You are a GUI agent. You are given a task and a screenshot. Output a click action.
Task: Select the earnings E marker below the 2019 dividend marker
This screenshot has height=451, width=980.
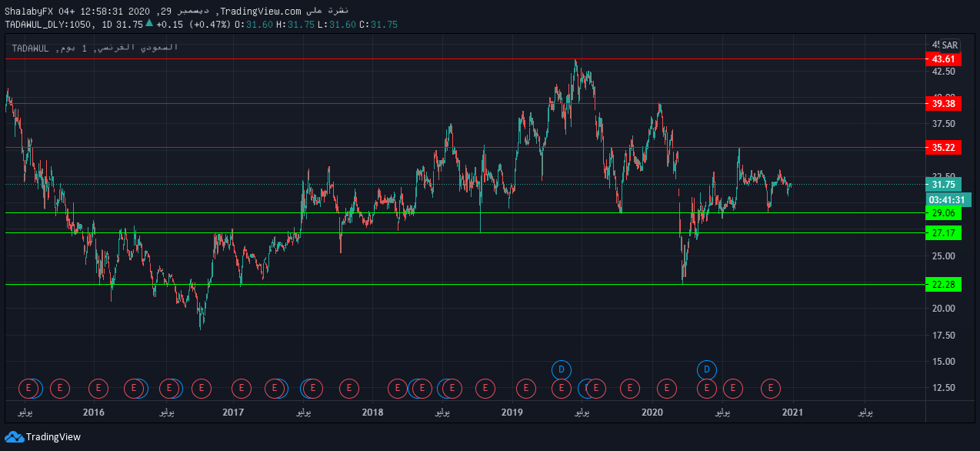point(562,389)
